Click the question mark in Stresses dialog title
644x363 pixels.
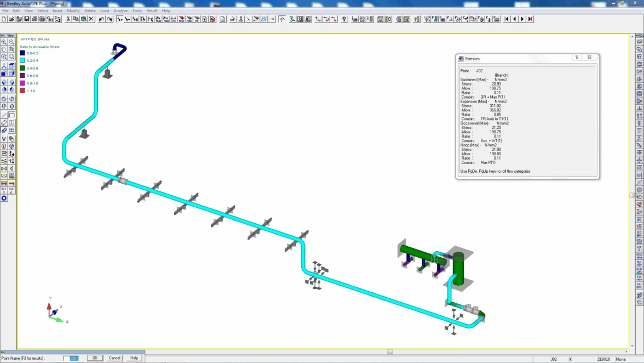point(577,58)
